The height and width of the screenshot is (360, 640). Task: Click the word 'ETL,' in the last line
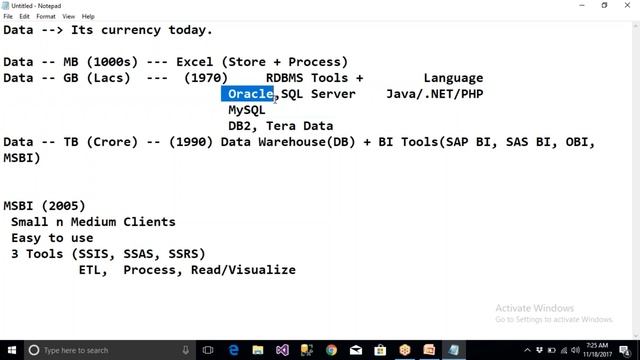pos(93,270)
